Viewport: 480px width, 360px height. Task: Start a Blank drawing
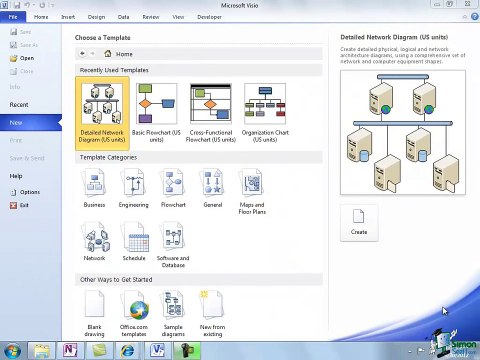coord(94,314)
